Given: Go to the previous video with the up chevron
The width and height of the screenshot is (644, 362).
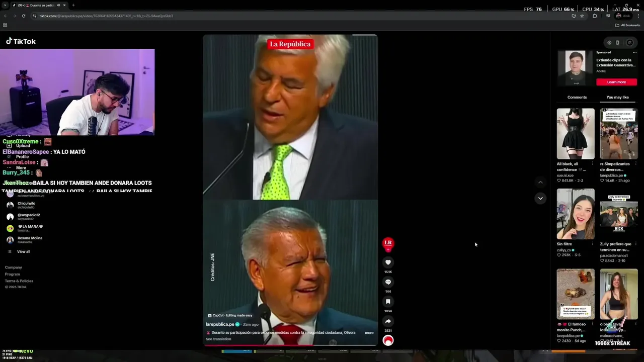Looking at the screenshot, I should coord(540,182).
